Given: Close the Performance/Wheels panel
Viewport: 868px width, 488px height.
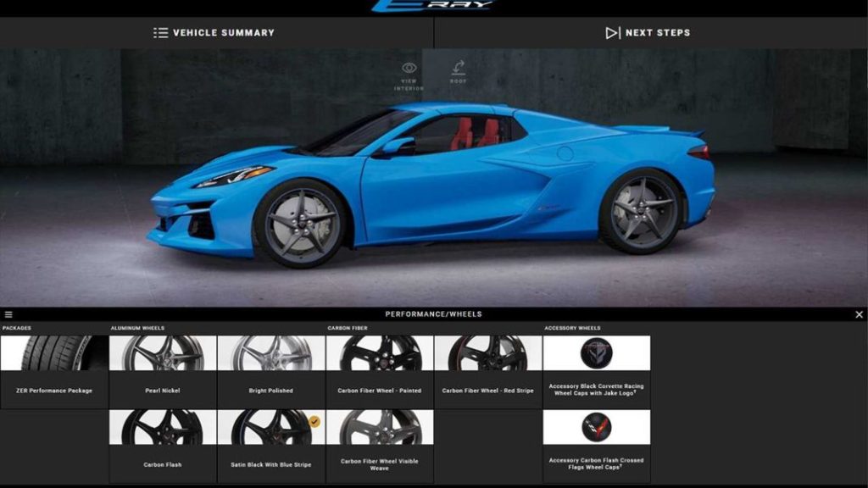Looking at the screenshot, I should point(860,313).
